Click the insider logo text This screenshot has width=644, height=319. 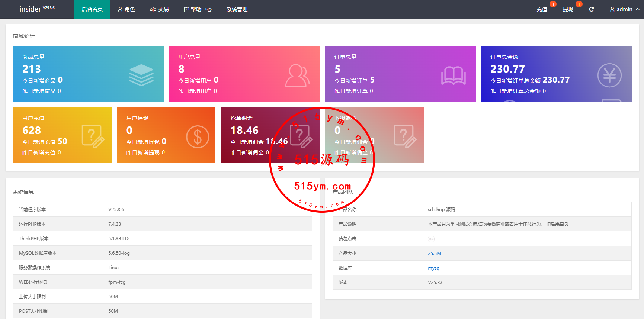30,9
